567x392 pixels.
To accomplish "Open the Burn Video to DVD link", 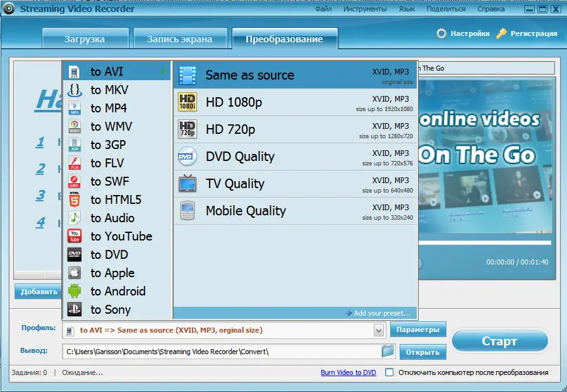I will 349,372.
